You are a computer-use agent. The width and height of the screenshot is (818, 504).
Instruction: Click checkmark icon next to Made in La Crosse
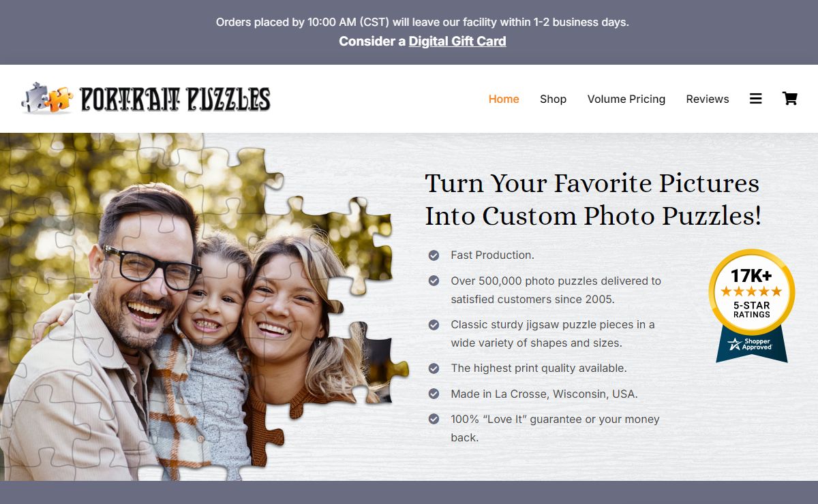point(434,394)
